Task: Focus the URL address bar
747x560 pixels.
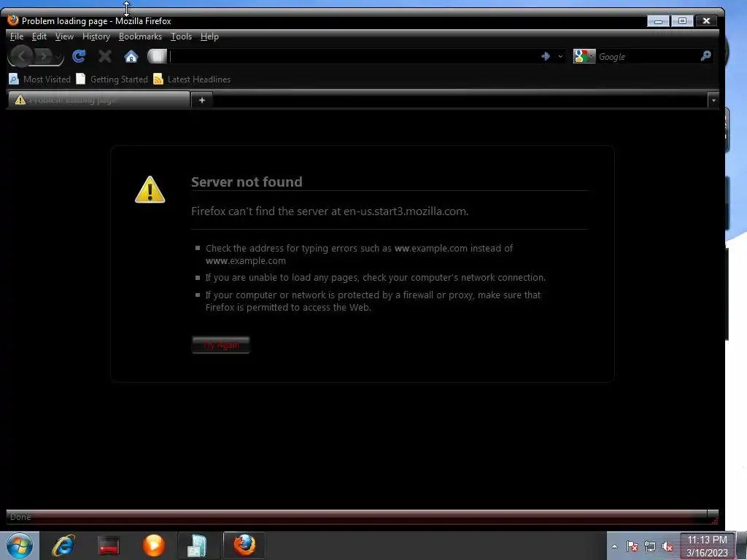Action: tap(354, 57)
